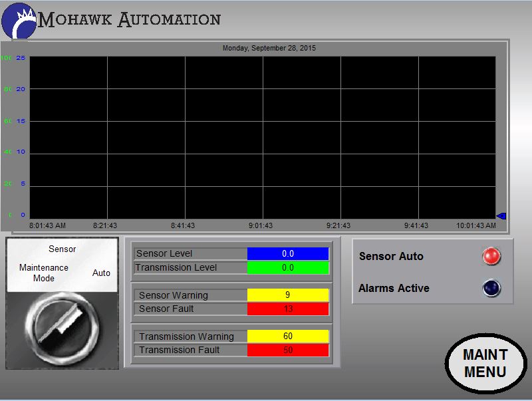Click the 8:41:43 time axis label

coord(183,225)
